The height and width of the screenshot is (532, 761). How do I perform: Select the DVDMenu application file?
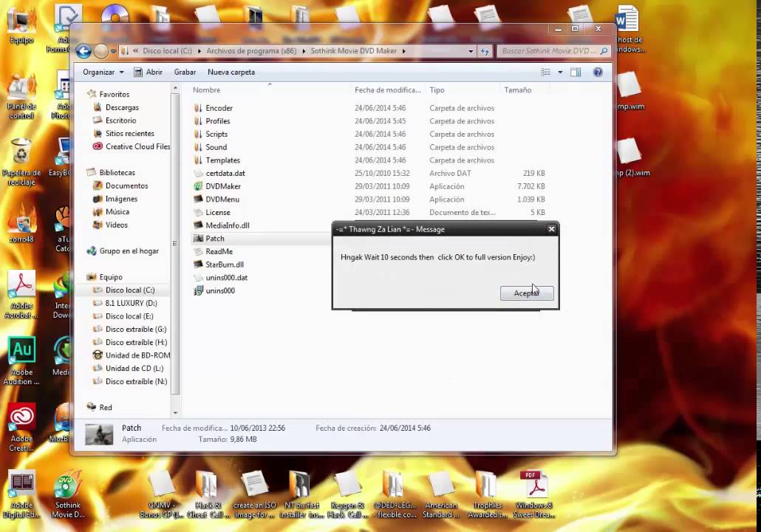tap(222, 199)
